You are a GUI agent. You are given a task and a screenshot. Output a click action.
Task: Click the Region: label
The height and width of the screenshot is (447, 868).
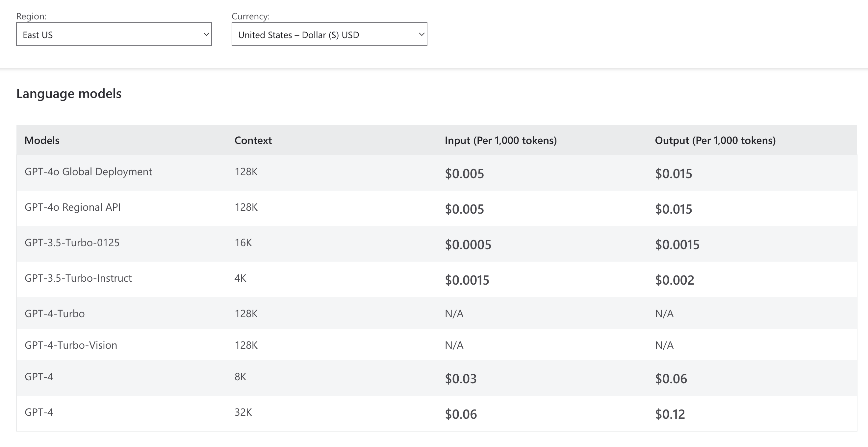(x=31, y=16)
